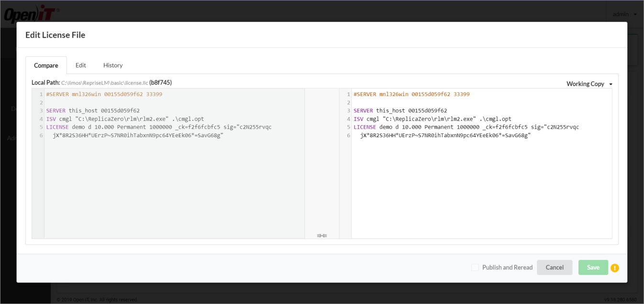The width and height of the screenshot is (644, 304).
Task: Click the LICENSE demo line in right pane
Action: [x=466, y=127]
